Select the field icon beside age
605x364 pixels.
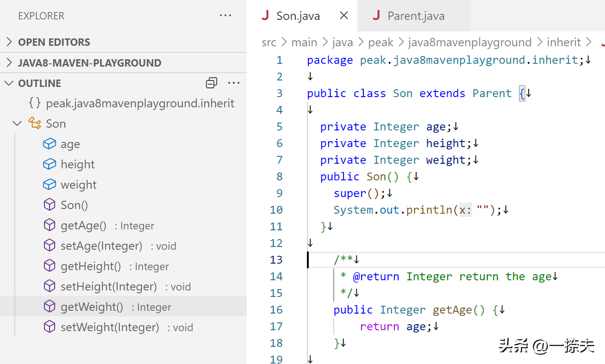point(50,144)
